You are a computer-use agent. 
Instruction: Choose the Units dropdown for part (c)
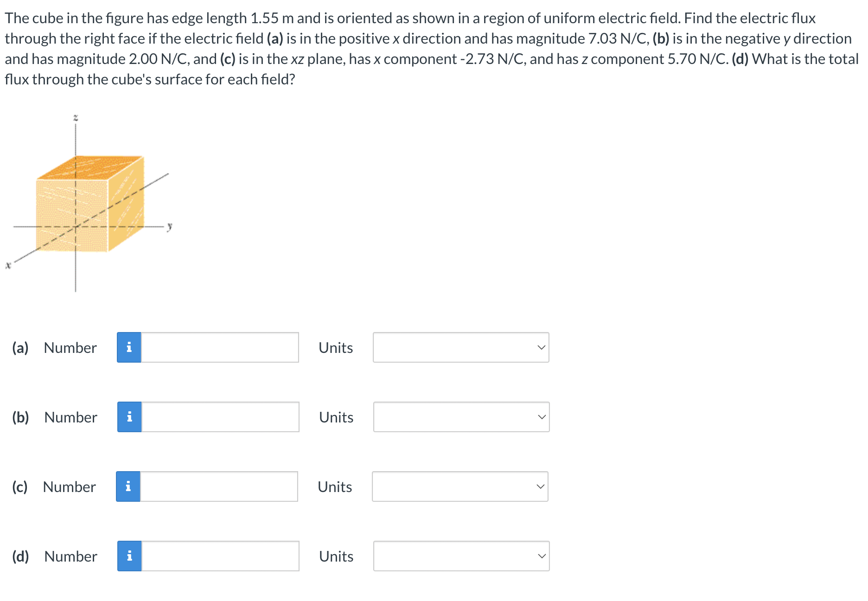pos(460,486)
